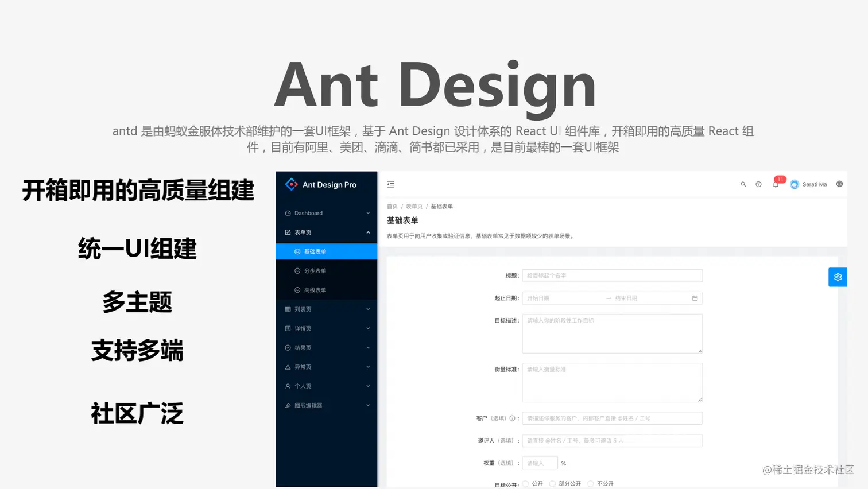
Task: Focus the 开始日期 date input
Action: pyautogui.click(x=563, y=298)
